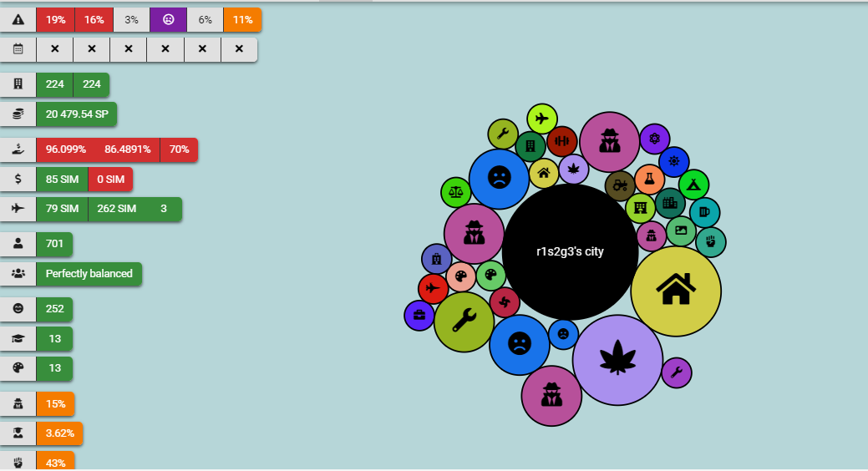The image size is (868, 471).
Task: Select the orange flask bubble
Action: [649, 180]
